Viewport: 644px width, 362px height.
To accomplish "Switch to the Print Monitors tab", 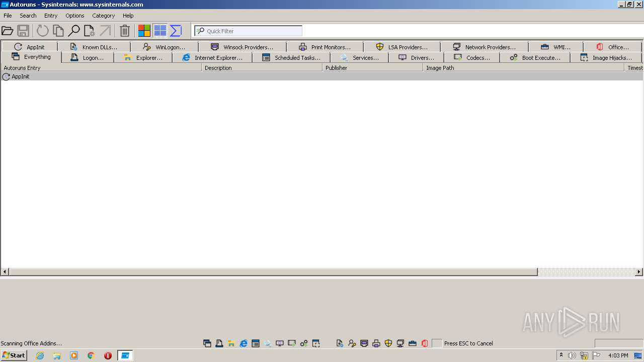I will [x=325, y=47].
